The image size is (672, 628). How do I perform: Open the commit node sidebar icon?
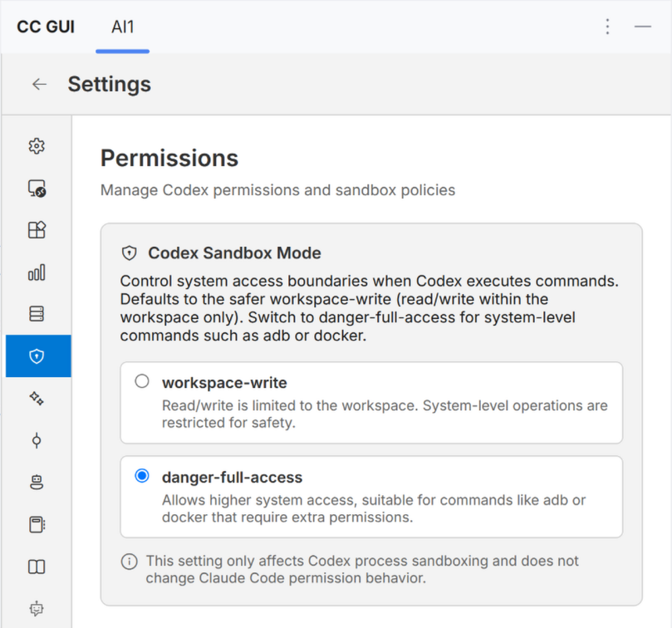pos(37,440)
